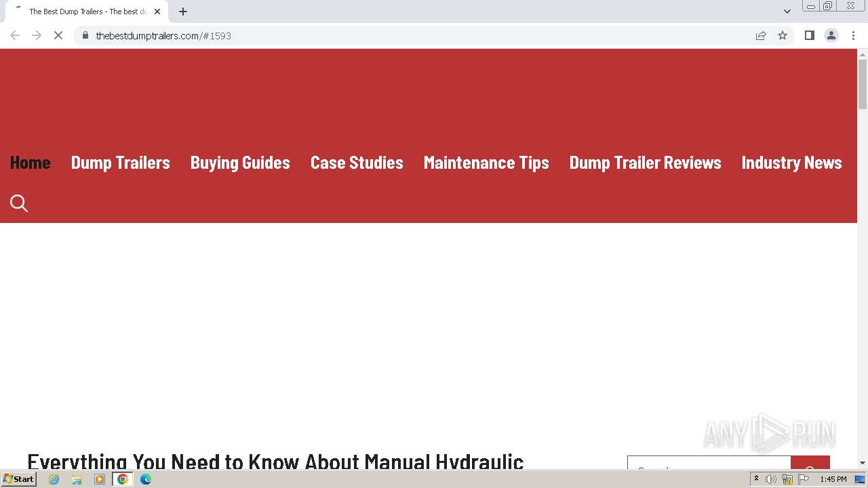Screen dimensions: 868x488
Task: Close The Best Dump Trailers tab
Action: [157, 12]
